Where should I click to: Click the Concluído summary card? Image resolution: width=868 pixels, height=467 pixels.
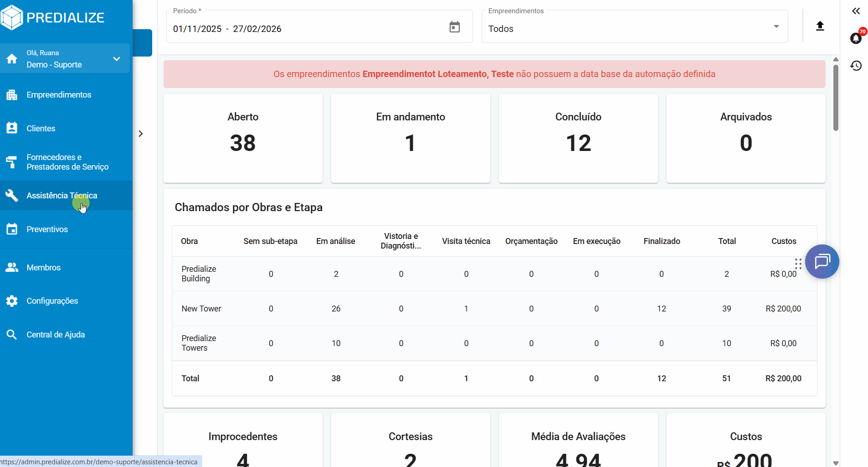click(x=578, y=138)
